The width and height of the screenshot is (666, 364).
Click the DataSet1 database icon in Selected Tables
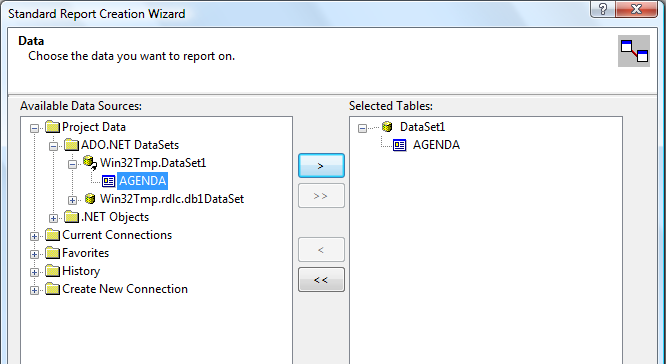(387, 127)
